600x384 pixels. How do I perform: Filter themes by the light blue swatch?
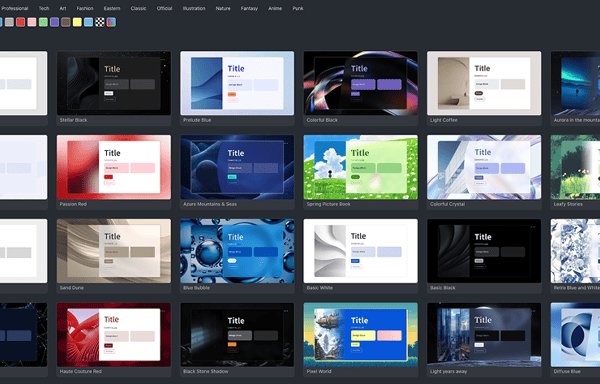tap(88, 22)
